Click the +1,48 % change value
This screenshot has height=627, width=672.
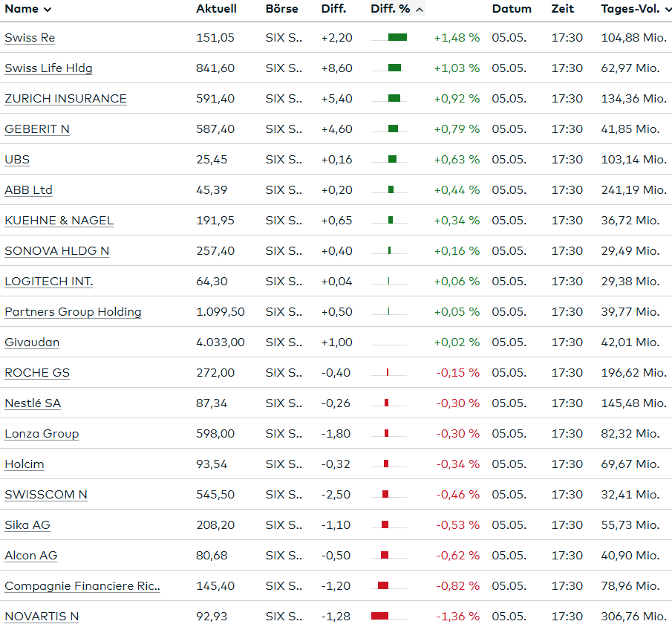(457, 38)
